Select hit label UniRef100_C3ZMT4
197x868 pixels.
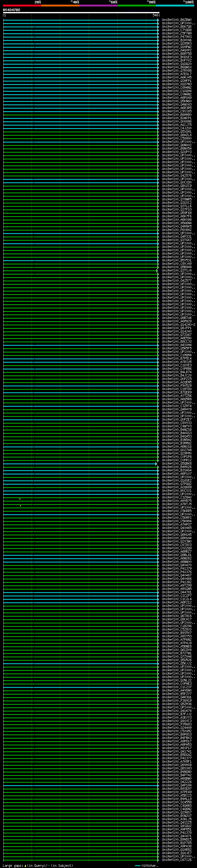(177, 406)
